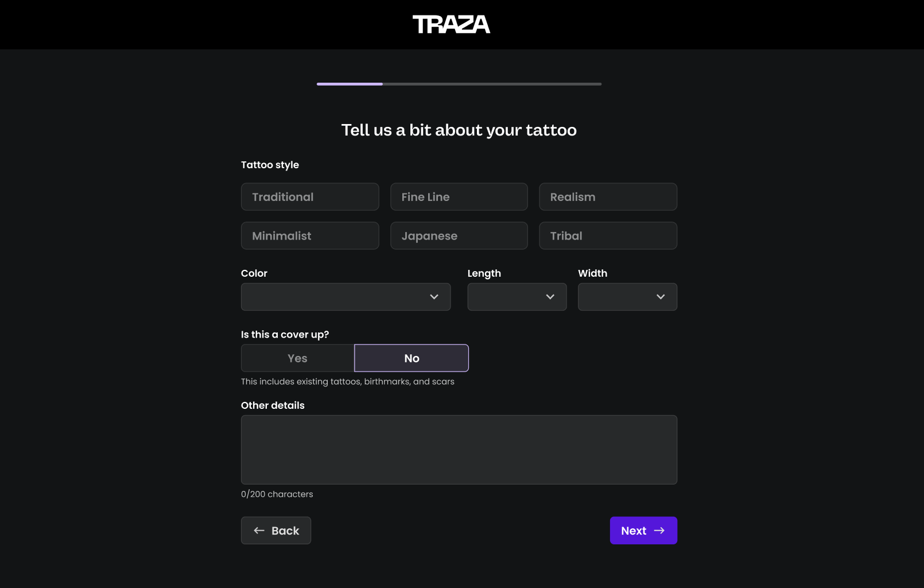
Task: Select Yes for cover up
Action: pyautogui.click(x=297, y=358)
